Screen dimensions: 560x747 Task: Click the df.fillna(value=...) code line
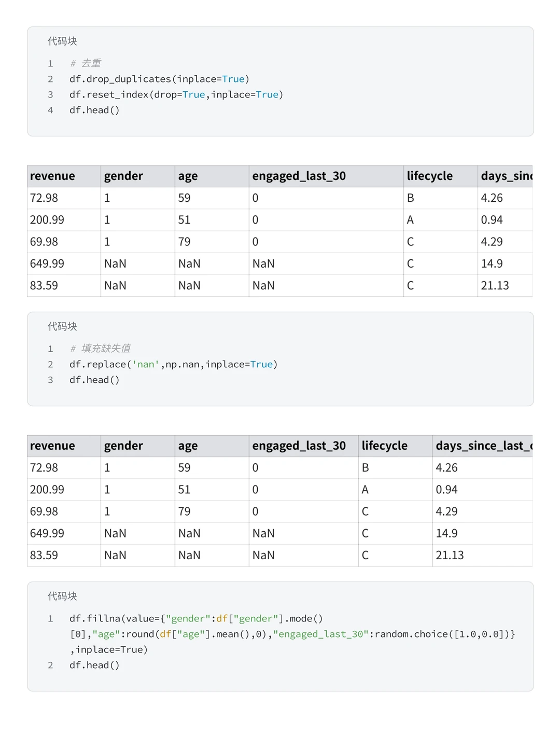196,618
